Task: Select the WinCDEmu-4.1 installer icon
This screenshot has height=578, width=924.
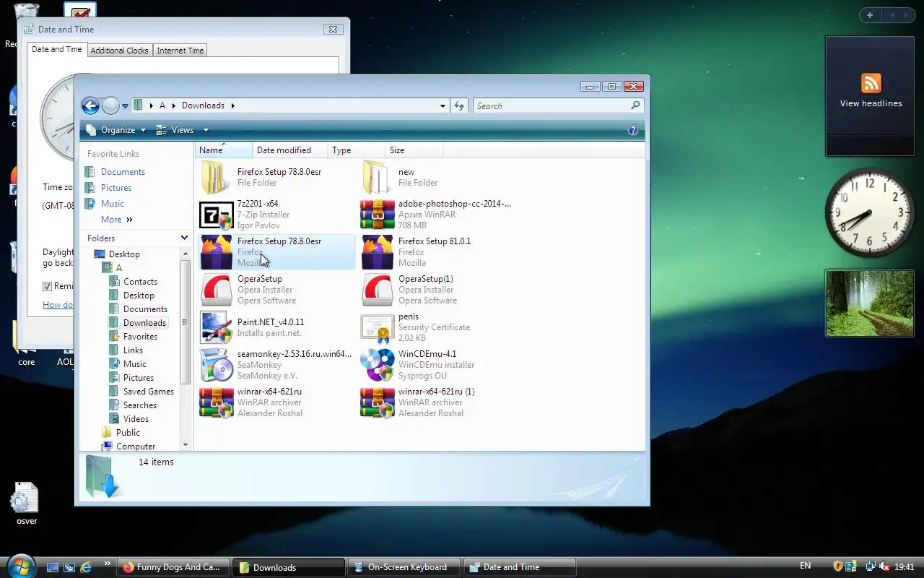Action: click(377, 365)
